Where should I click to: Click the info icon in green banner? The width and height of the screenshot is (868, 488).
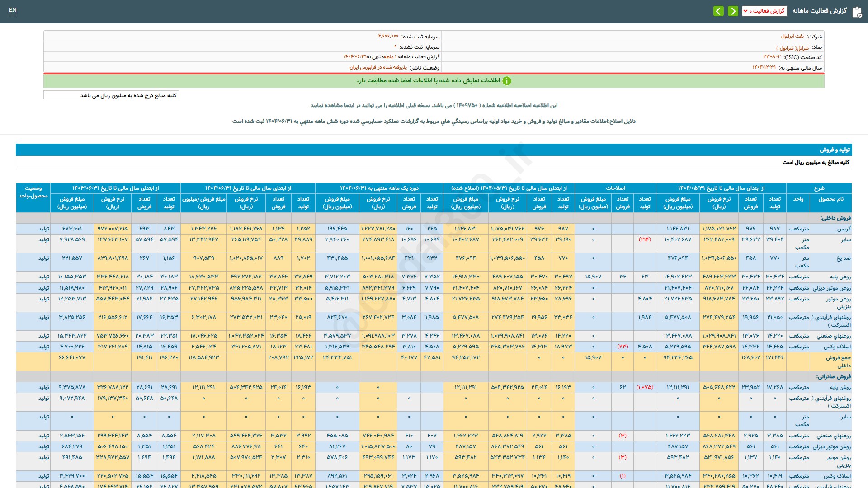[507, 81]
